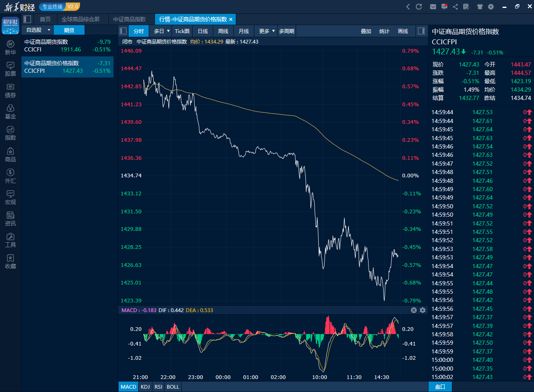
Task: Open MACD indicator settings gear
Action: click(422, 310)
